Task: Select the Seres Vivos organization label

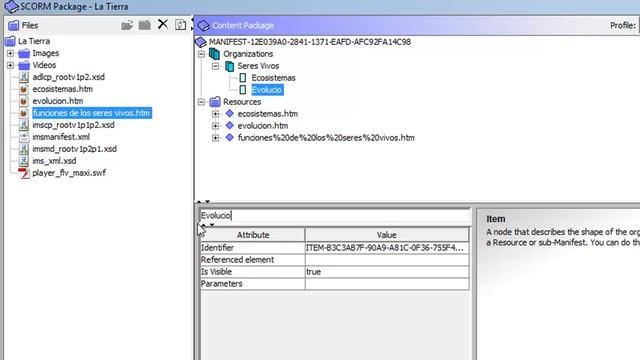Action: click(x=258, y=66)
